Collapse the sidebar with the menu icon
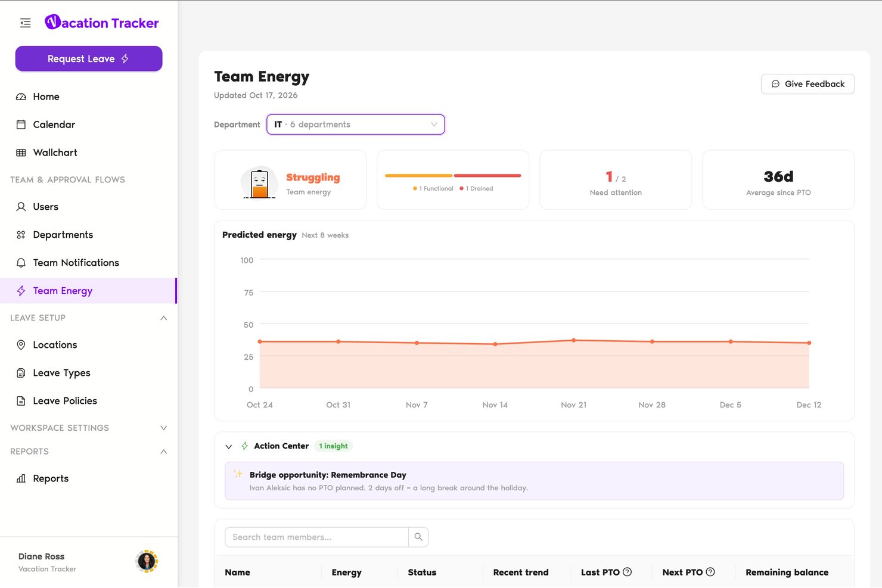Screen dimensions: 882x588 (25, 23)
